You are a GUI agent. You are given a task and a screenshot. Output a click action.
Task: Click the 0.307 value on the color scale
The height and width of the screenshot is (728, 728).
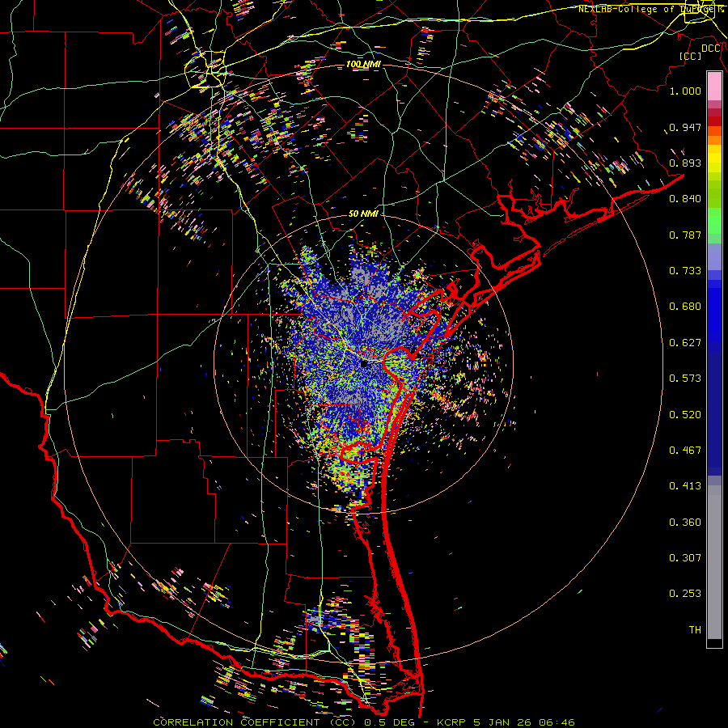(x=685, y=558)
